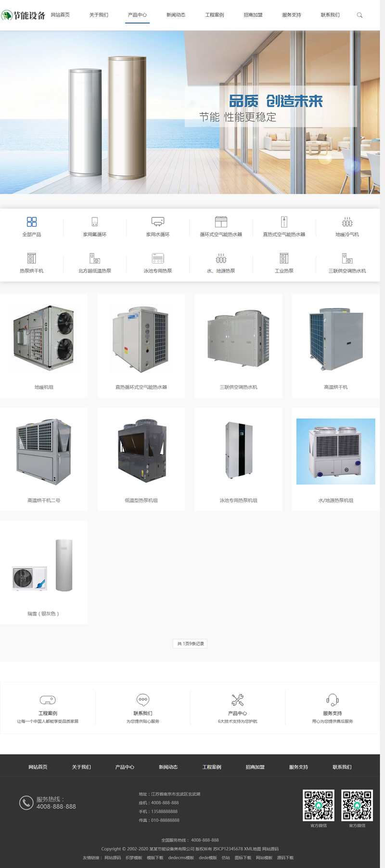The image size is (385, 868).
Task: Click the 工业热泵 category icon
Action: pos(284,258)
